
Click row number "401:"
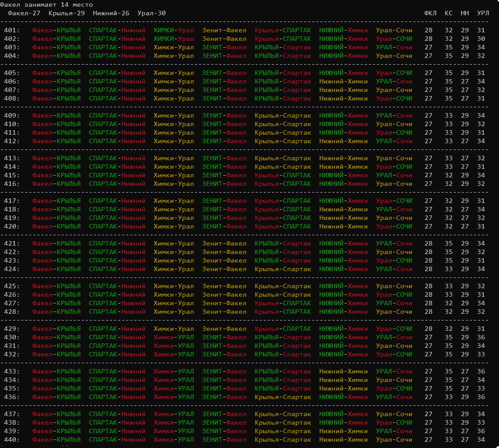click(12, 31)
